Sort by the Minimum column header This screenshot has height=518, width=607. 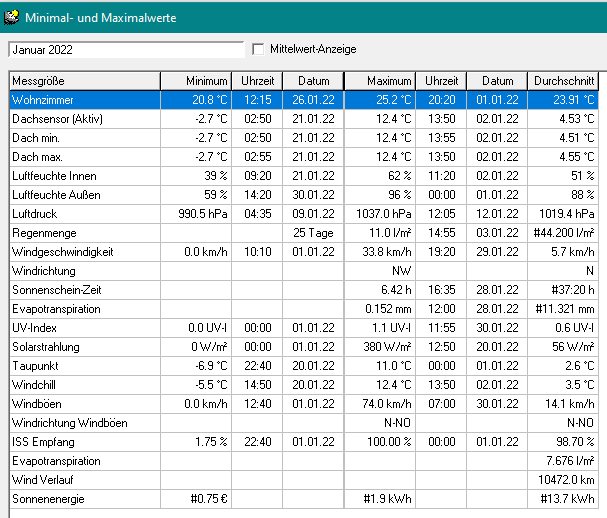[196, 81]
